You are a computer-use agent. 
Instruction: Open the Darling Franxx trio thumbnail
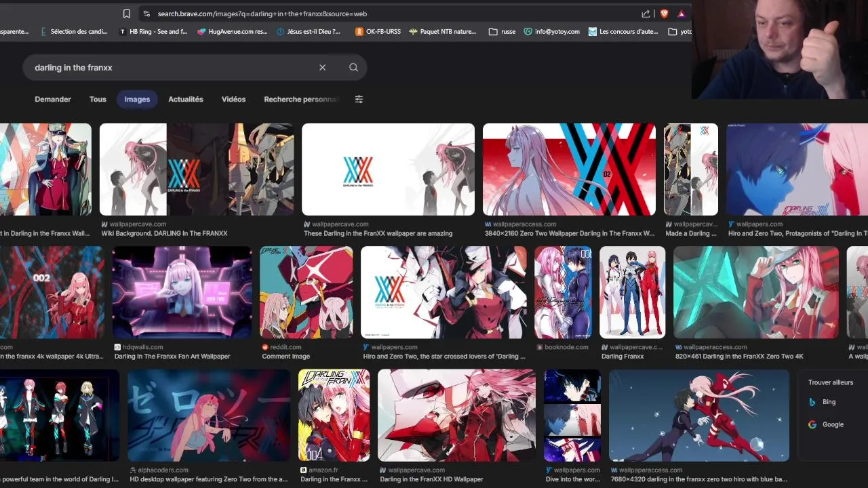[x=633, y=292]
